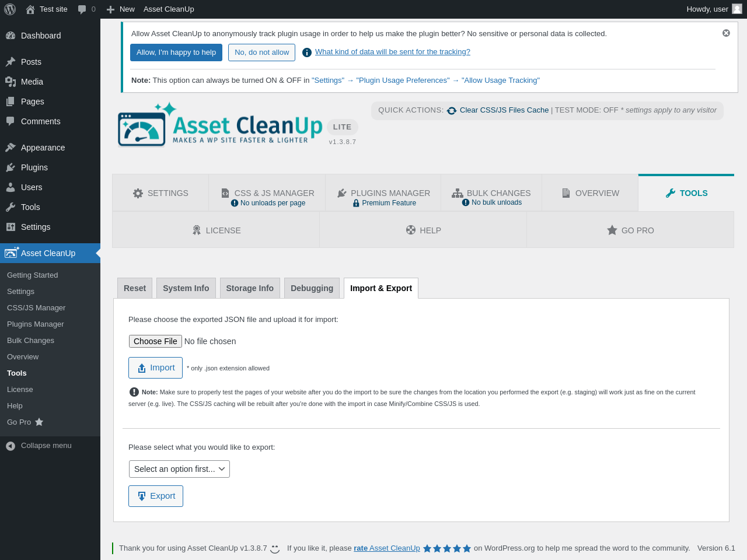Click the plug icon on PLUGINS MANAGER tab
The width and height of the screenshot is (747, 560).
(342, 193)
